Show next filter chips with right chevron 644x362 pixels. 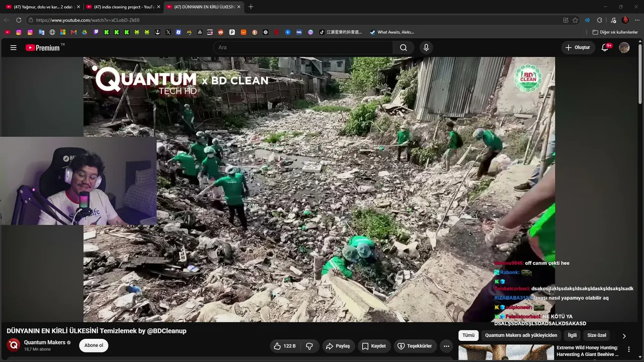(x=624, y=336)
